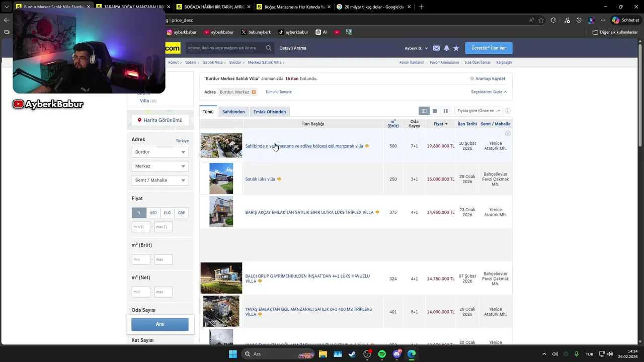Sort by İlan Tarihi column header

tap(467, 124)
